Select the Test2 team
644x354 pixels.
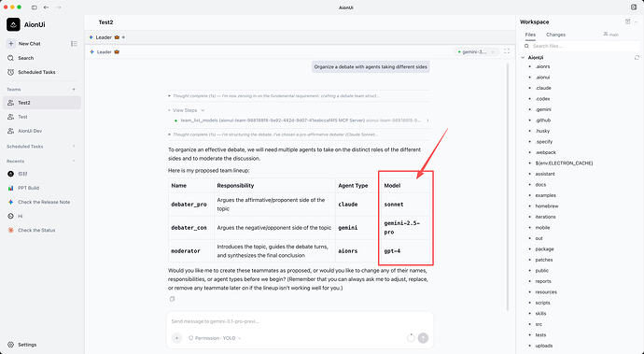(x=42, y=103)
